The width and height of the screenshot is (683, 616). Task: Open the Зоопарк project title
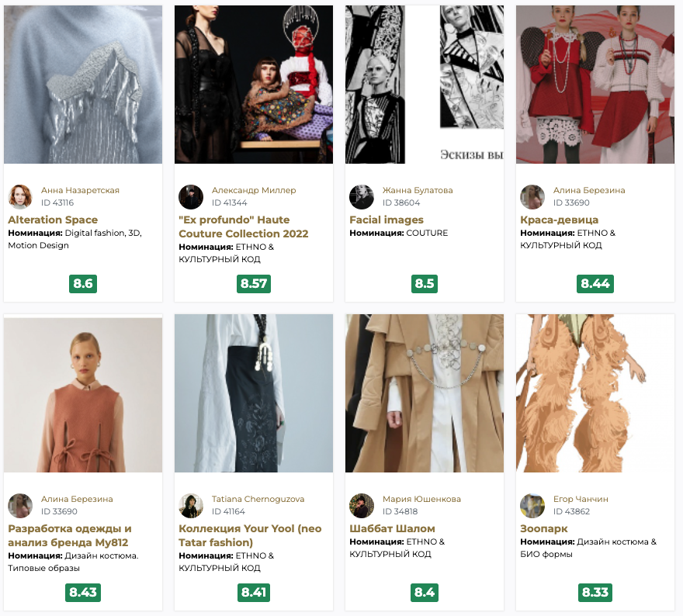544,529
